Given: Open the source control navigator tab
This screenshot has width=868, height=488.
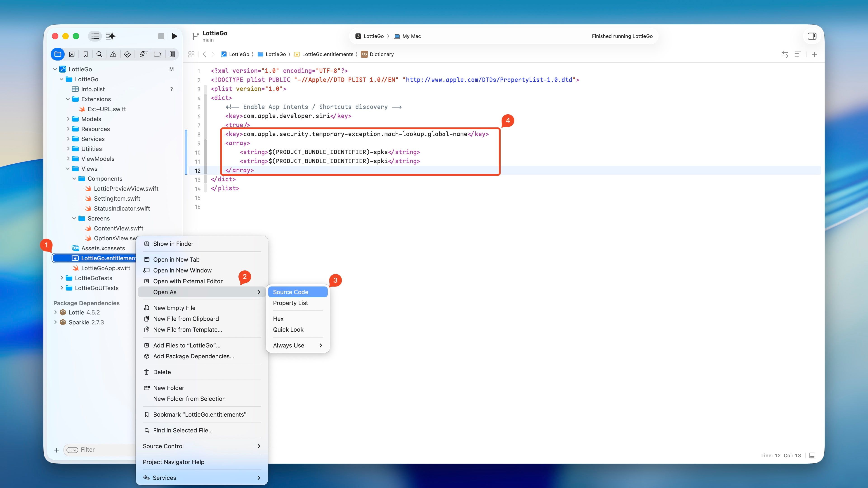Looking at the screenshot, I should (72, 54).
